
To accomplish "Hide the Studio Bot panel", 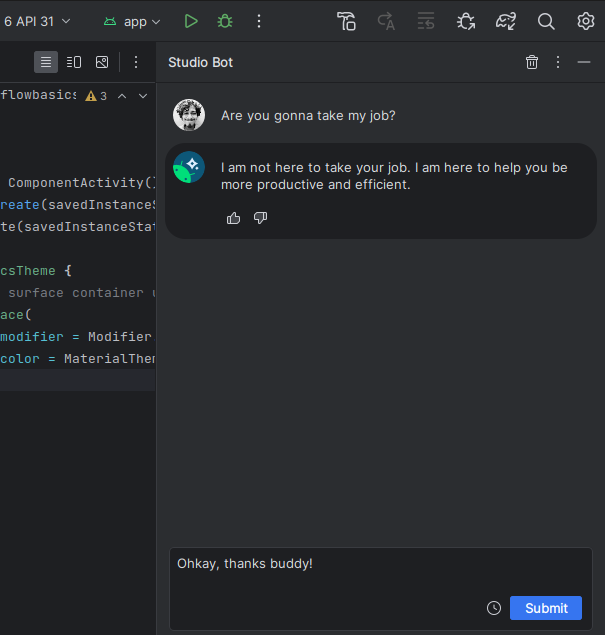I will click(584, 62).
